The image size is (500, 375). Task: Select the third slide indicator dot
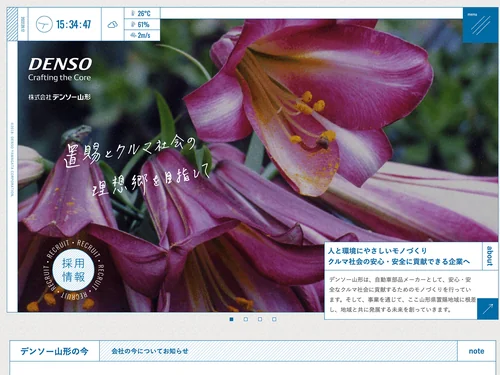(260, 319)
